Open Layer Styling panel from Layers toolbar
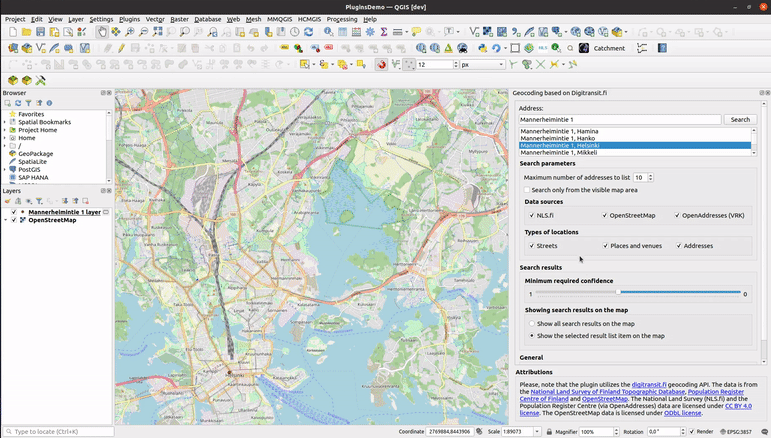771x438 pixels. click(x=7, y=201)
